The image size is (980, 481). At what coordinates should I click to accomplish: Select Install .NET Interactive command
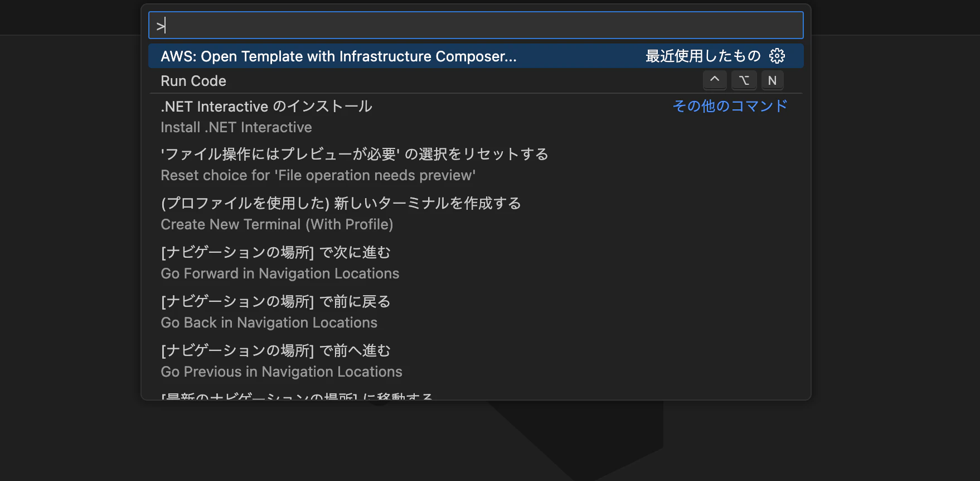tap(476, 117)
